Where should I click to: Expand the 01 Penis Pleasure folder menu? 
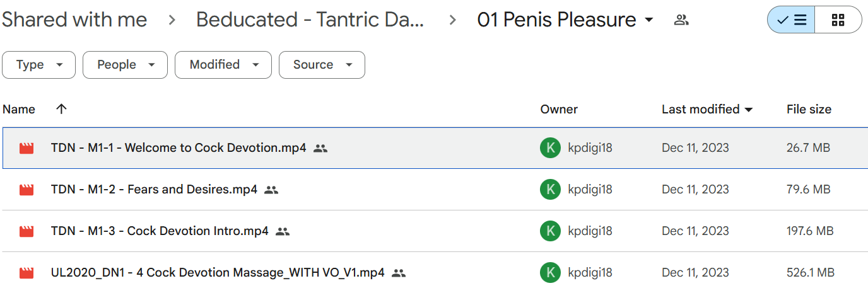(x=649, y=21)
